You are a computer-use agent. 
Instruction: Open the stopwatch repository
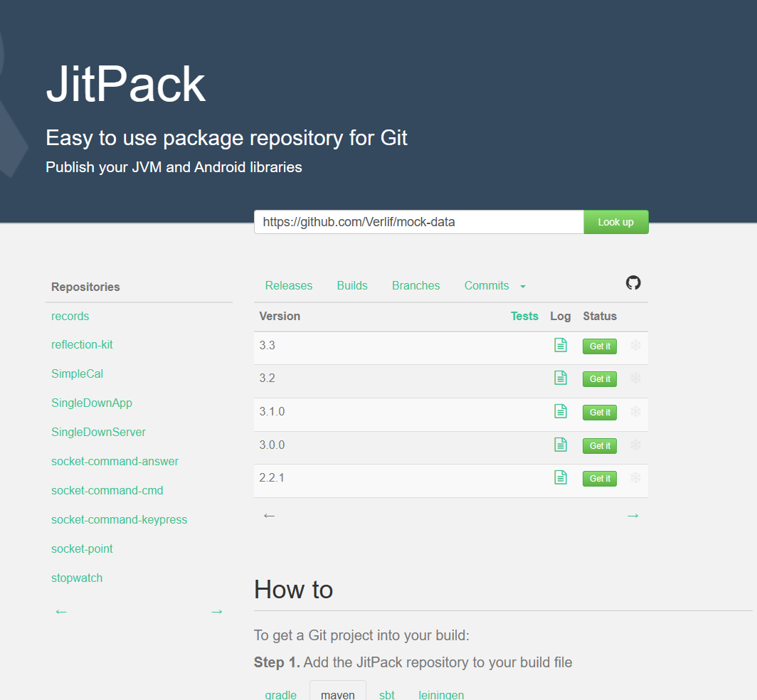[x=77, y=578]
